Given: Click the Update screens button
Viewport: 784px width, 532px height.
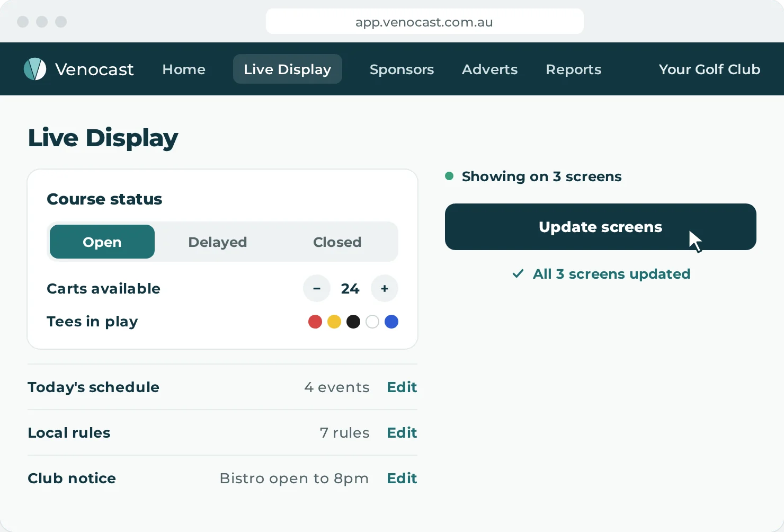Looking at the screenshot, I should (x=601, y=227).
